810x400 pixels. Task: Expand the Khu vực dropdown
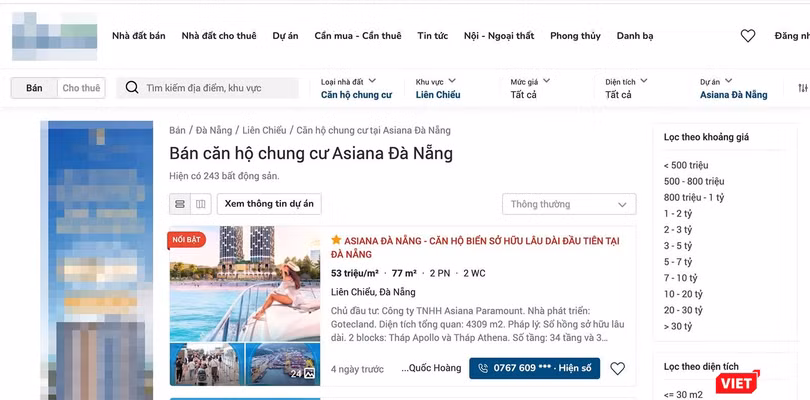tap(438, 88)
